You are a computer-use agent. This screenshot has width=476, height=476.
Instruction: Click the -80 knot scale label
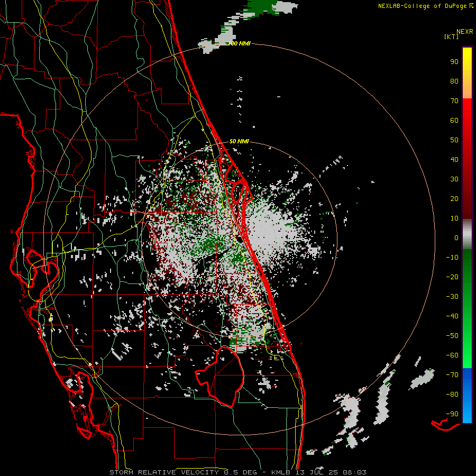[x=452, y=395]
